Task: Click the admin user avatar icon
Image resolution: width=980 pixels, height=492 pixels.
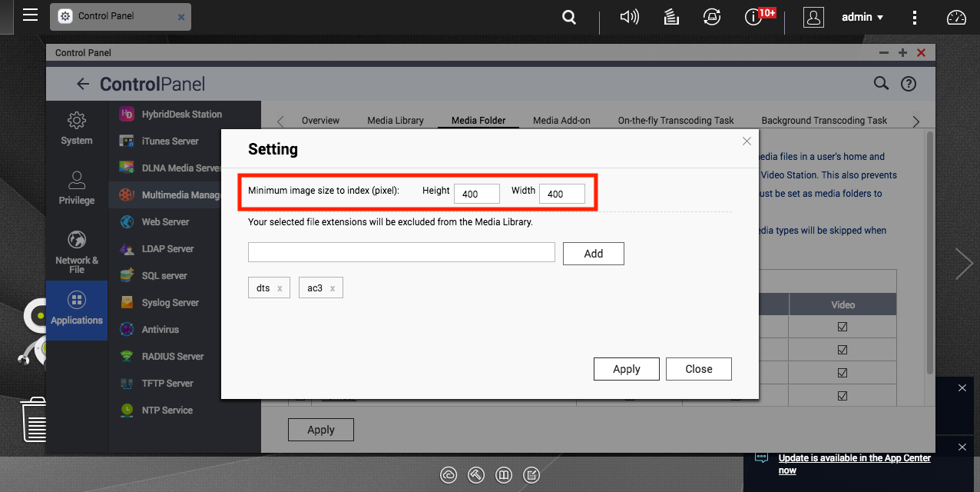Action: coord(813,17)
